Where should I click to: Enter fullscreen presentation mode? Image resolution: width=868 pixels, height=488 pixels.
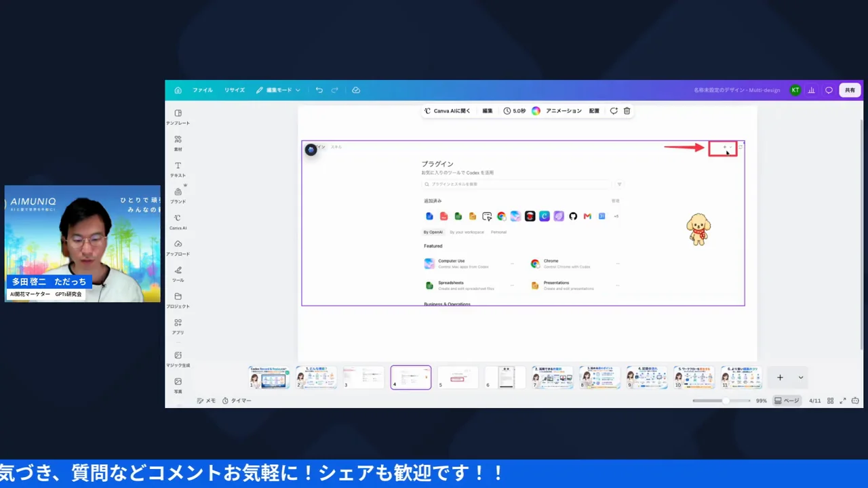(843, 401)
